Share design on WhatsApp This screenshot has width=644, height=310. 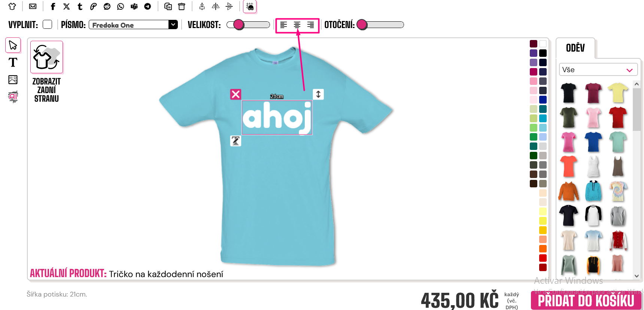tap(121, 6)
